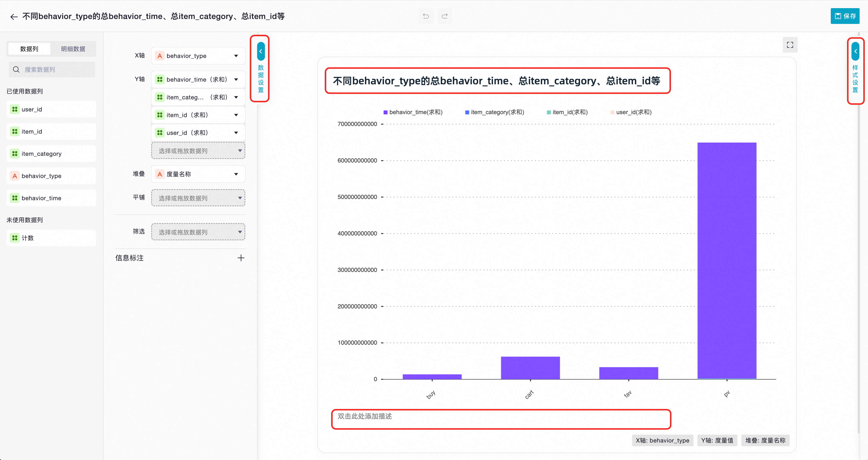The height and width of the screenshot is (460, 868).
Task: Switch to the 数据列 tab
Action: [29, 49]
